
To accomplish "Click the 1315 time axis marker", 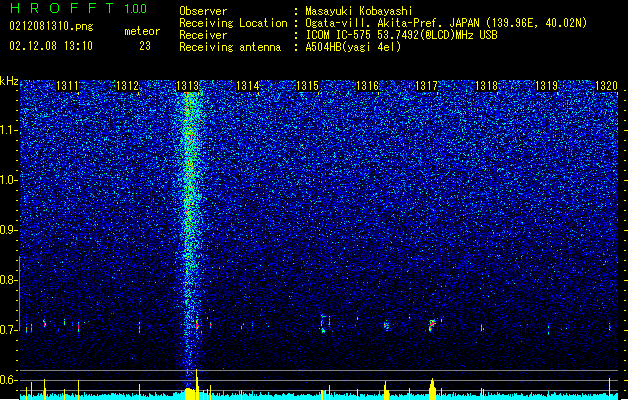I will [x=307, y=86].
